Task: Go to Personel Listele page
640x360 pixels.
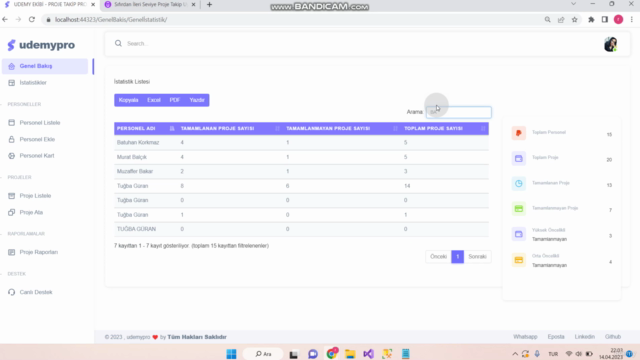Action: 40,122
